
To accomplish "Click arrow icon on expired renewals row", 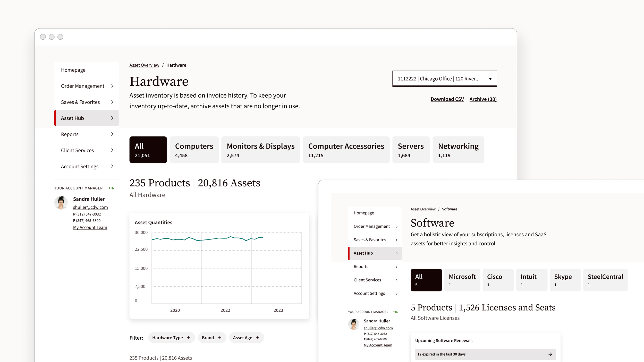I will click(x=550, y=354).
